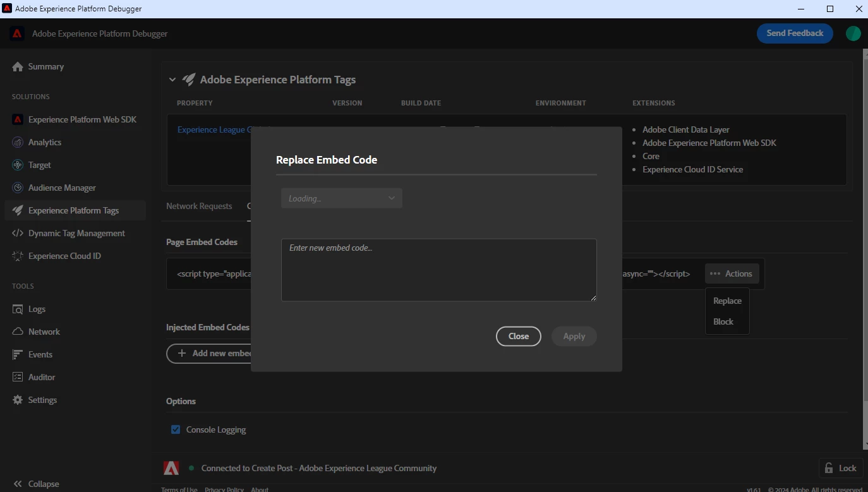Click the Send Feedback button
The width and height of the screenshot is (868, 492).
pyautogui.click(x=795, y=33)
